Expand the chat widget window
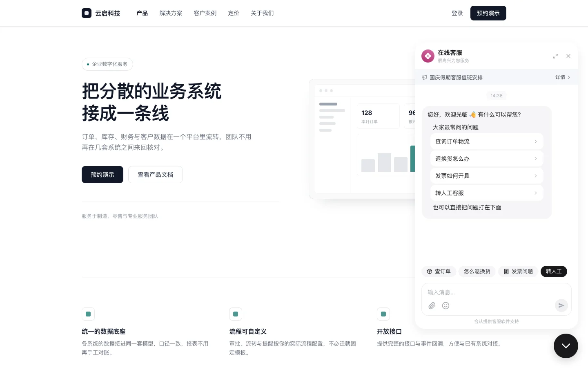This screenshot has width=588, height=368. (x=555, y=56)
